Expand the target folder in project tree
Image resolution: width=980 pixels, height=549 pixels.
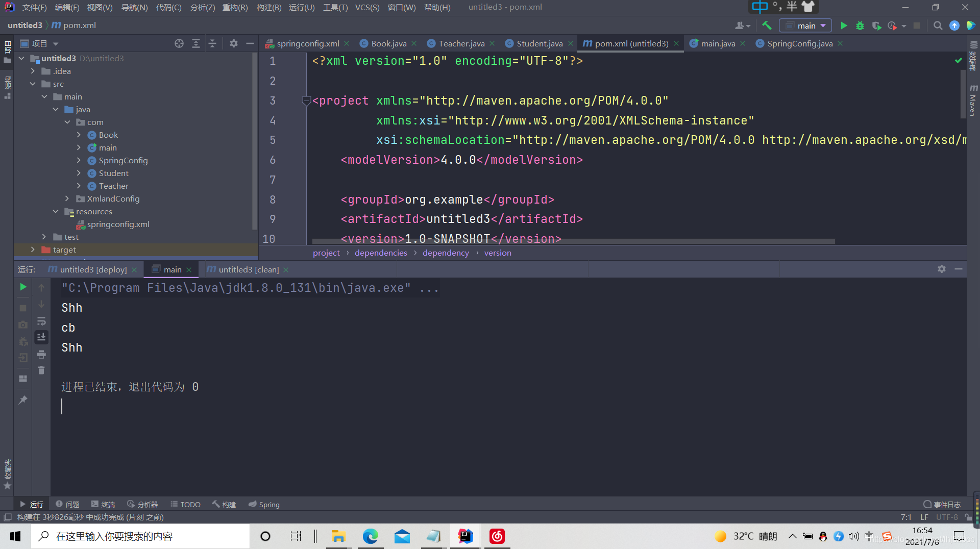click(33, 249)
